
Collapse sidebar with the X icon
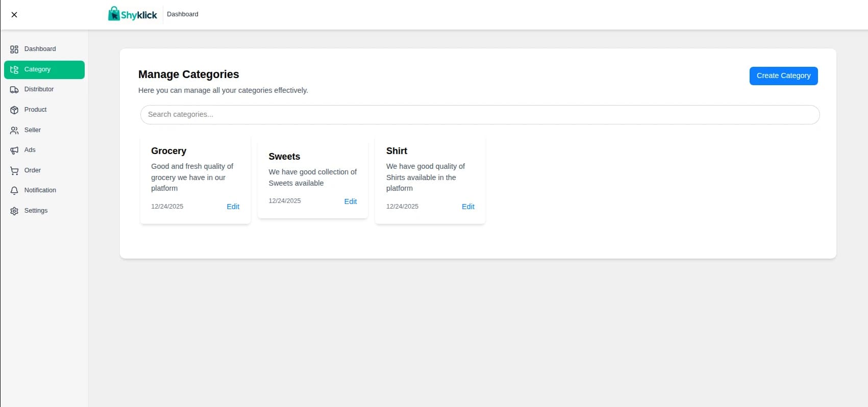point(14,15)
